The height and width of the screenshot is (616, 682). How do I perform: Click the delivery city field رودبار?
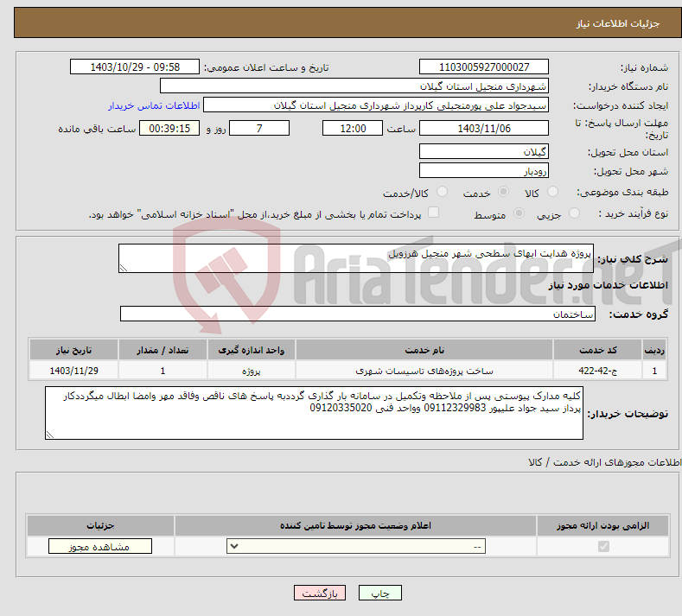[484, 170]
